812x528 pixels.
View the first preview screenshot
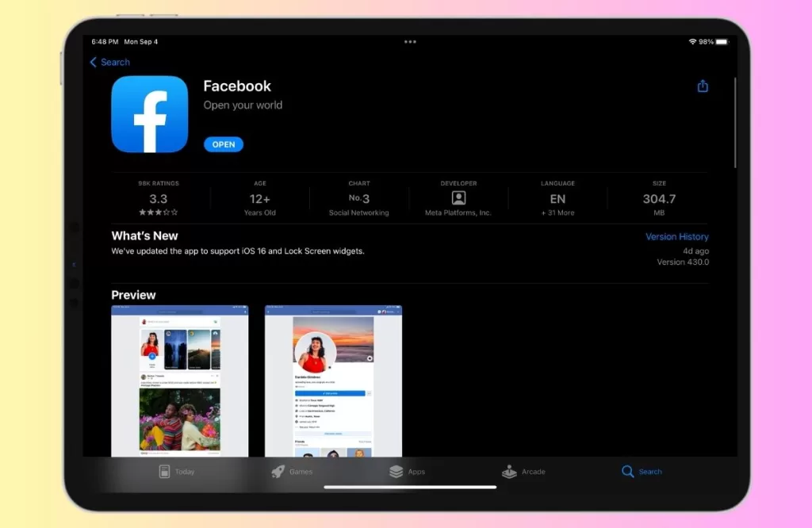click(x=180, y=381)
